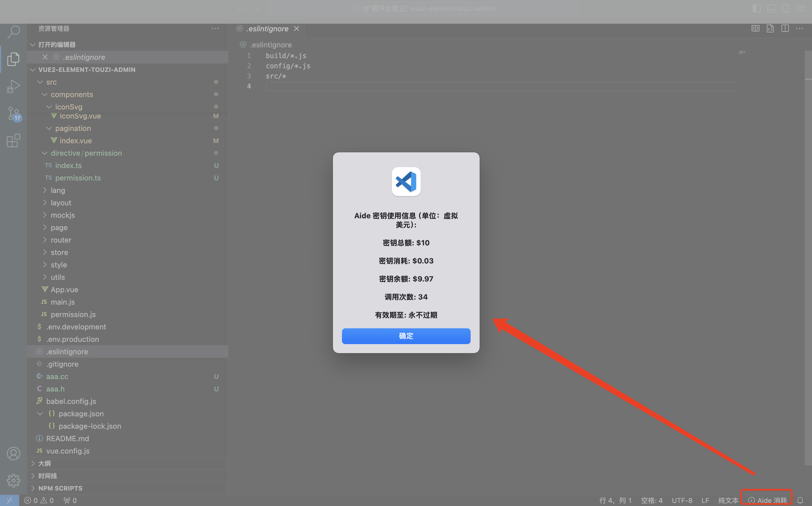This screenshot has height=506, width=812.
Task: Open permission.ts file in tree
Action: (78, 178)
